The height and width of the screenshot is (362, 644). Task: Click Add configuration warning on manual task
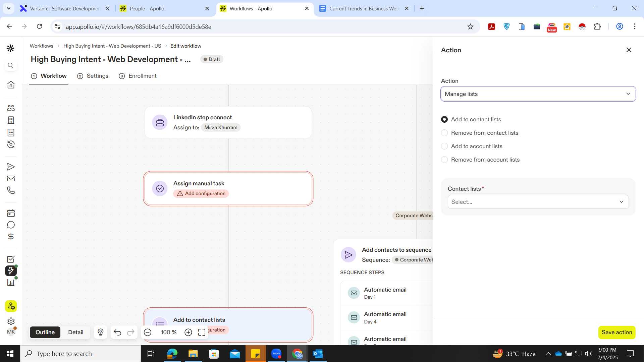pyautogui.click(x=201, y=193)
